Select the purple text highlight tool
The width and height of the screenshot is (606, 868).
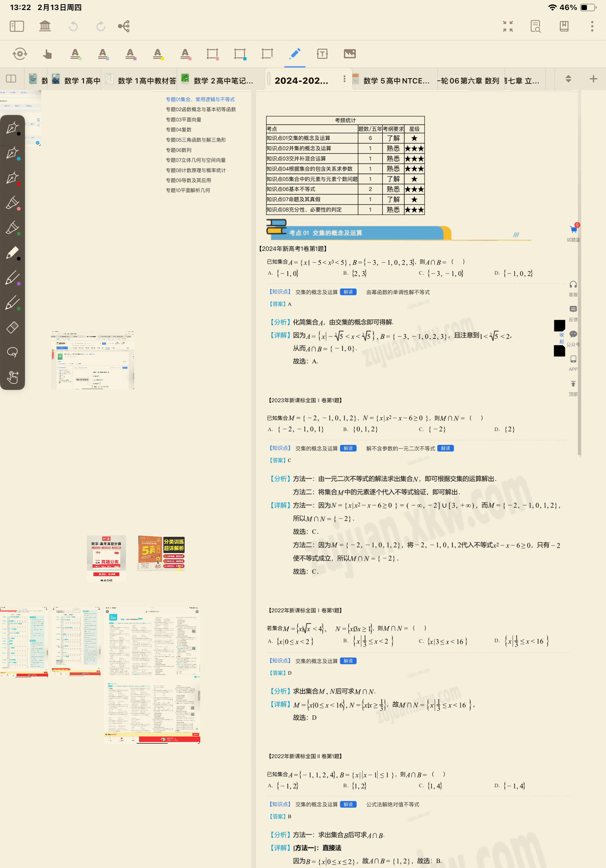(x=131, y=54)
